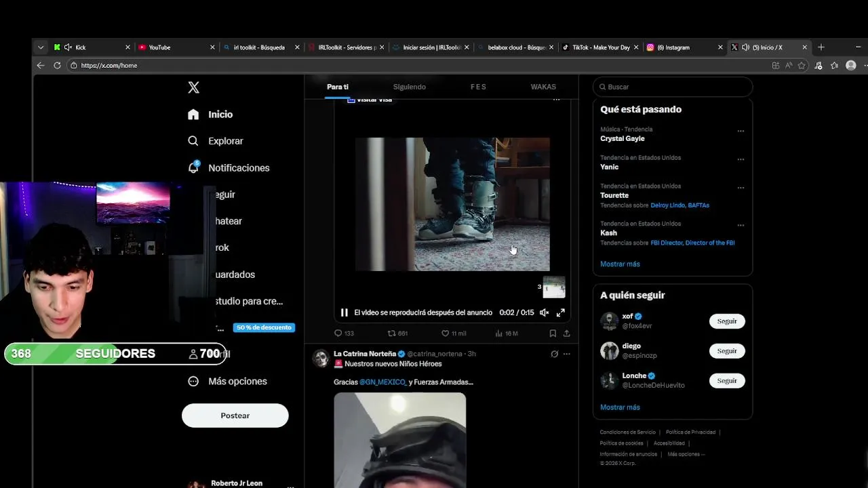The width and height of the screenshot is (868, 488).
Task: Open options for Yanic trend
Action: tap(741, 159)
